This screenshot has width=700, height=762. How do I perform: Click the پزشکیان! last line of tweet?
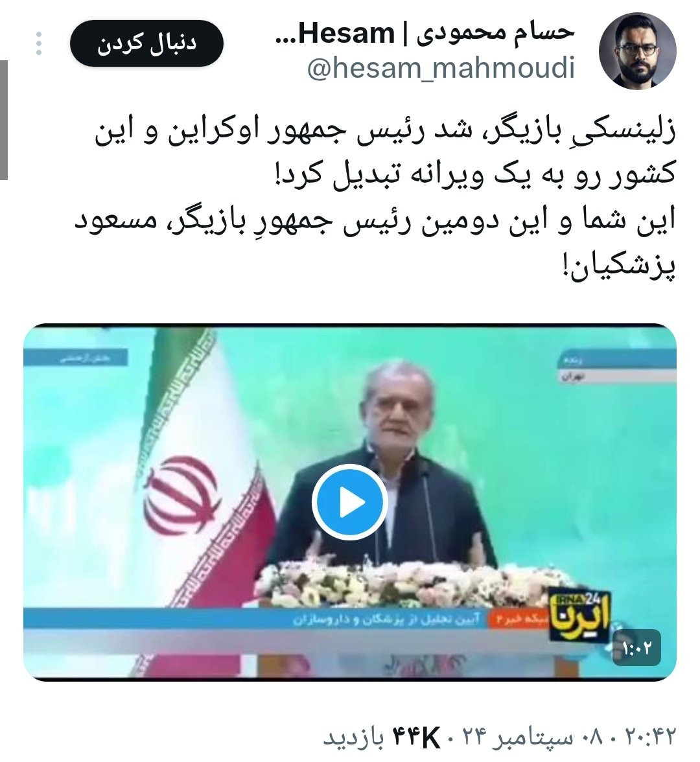(619, 267)
